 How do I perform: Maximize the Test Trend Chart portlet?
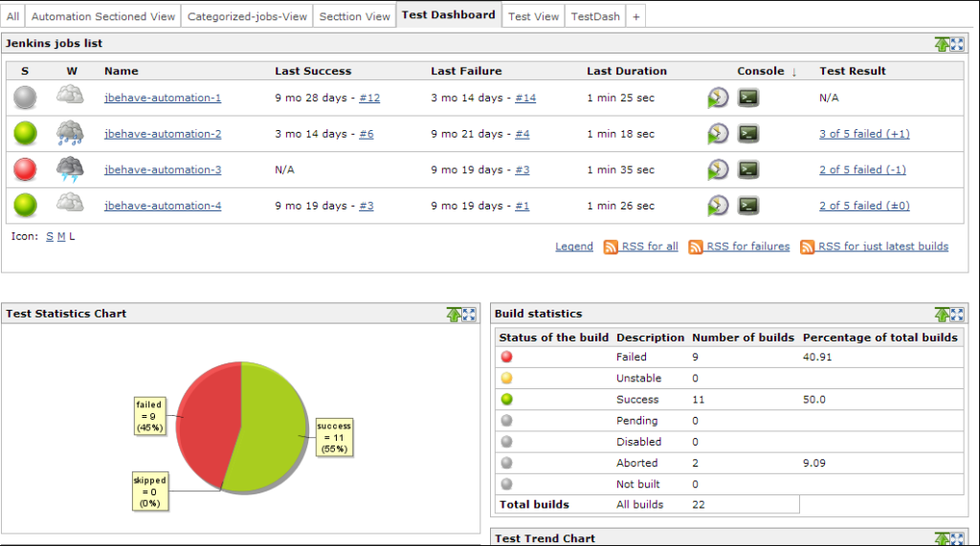point(957,539)
